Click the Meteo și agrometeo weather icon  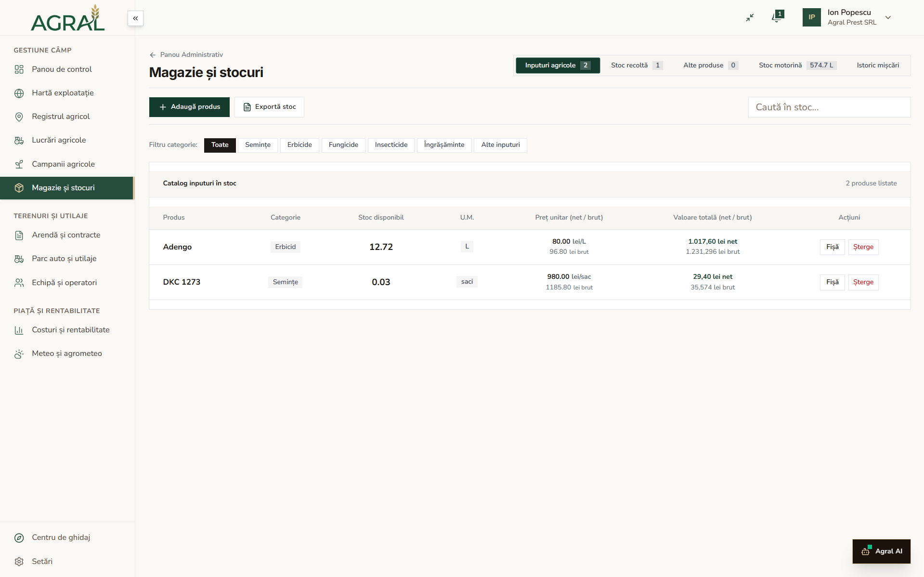click(x=19, y=354)
